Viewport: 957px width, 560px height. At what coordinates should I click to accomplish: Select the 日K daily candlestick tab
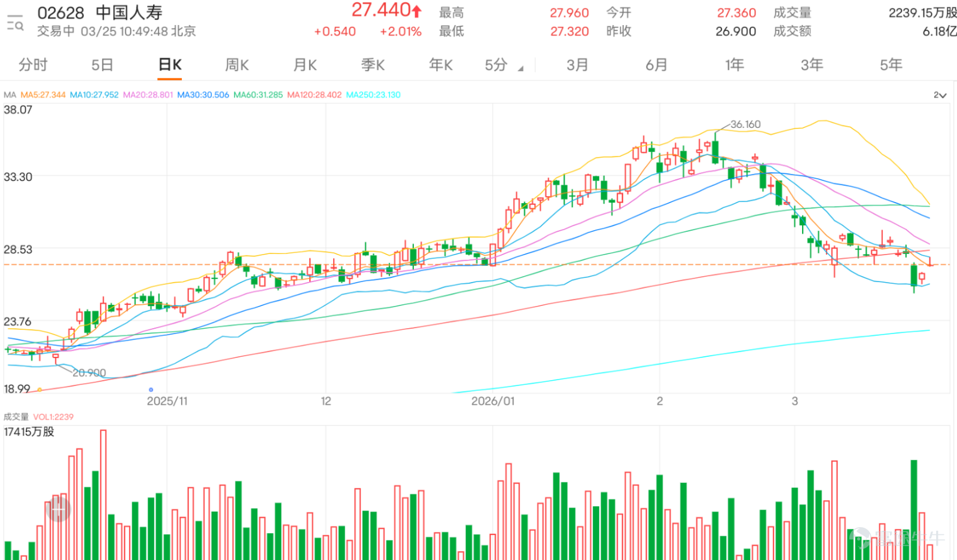tap(170, 65)
